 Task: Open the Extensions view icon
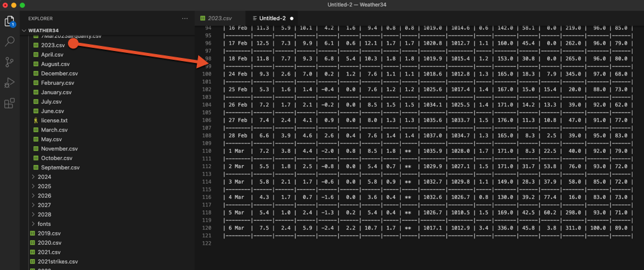point(9,103)
